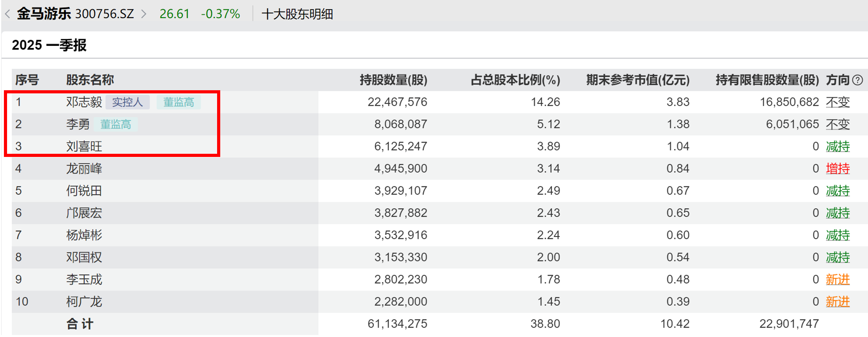Click the 减持 link for 刘喜旺

837,147
